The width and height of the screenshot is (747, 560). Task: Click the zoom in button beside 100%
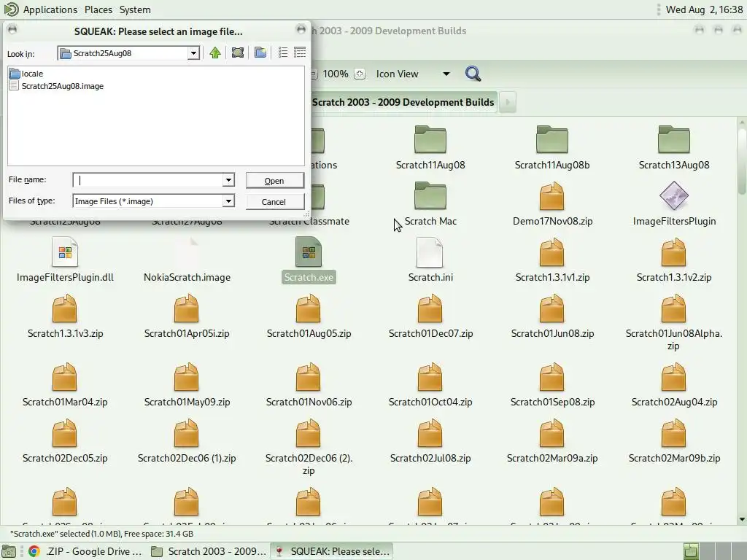click(x=360, y=74)
